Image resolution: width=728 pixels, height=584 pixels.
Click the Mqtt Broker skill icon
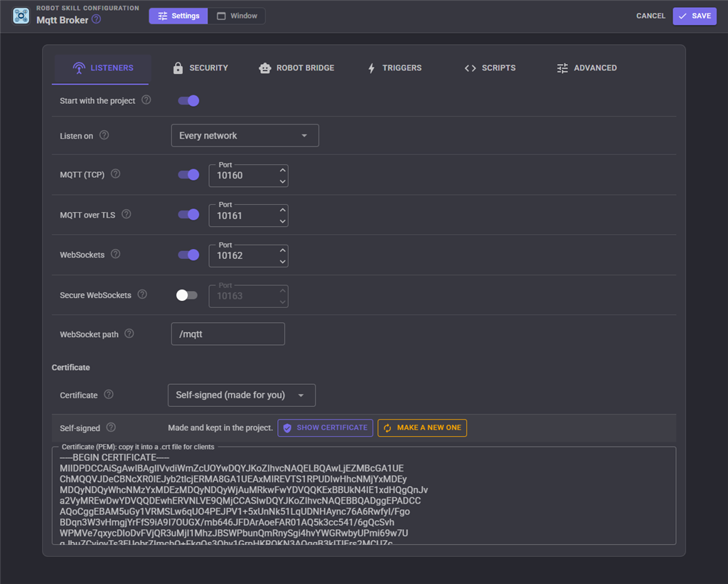click(21, 16)
